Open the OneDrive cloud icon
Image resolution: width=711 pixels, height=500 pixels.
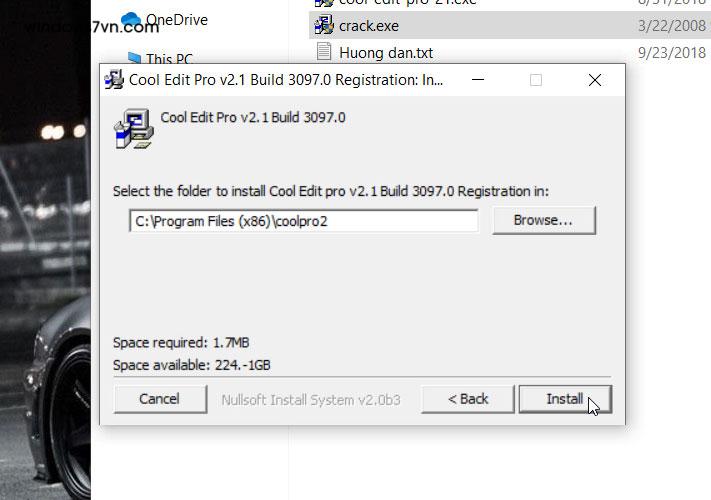131,19
